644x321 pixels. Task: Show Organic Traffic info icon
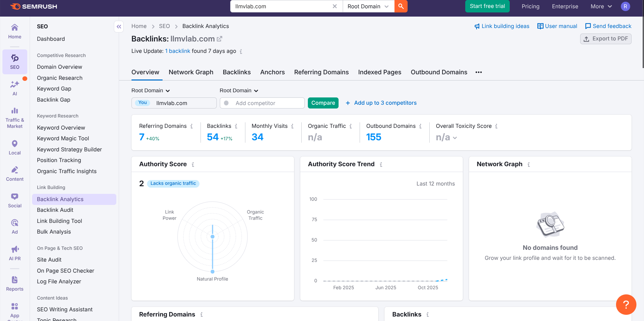click(351, 126)
